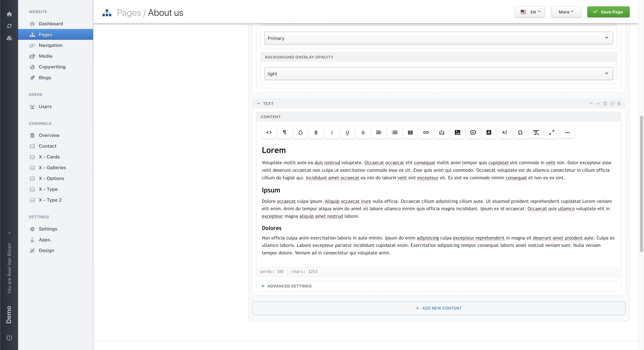Insert a link using editor toolbar
The image size is (644, 350).
(x=426, y=132)
